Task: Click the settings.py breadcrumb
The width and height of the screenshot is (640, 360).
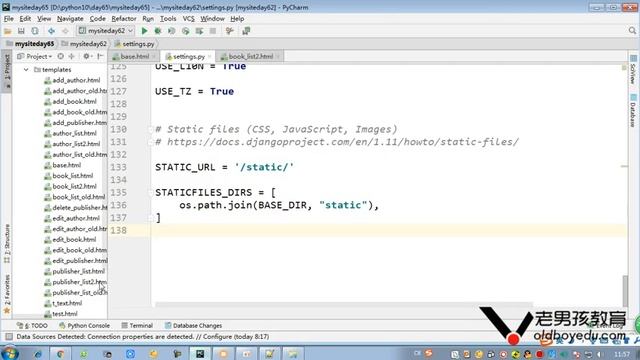Action: click(134, 44)
